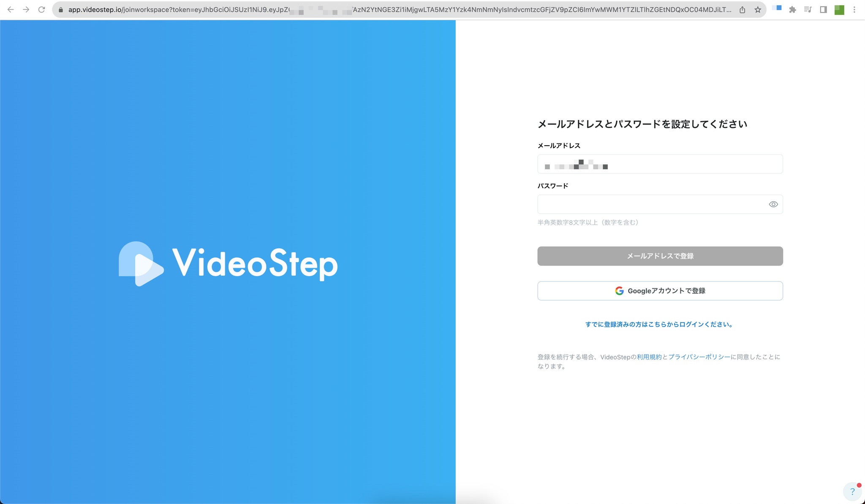Reload the page
This screenshot has width=865, height=504.
pyautogui.click(x=41, y=10)
